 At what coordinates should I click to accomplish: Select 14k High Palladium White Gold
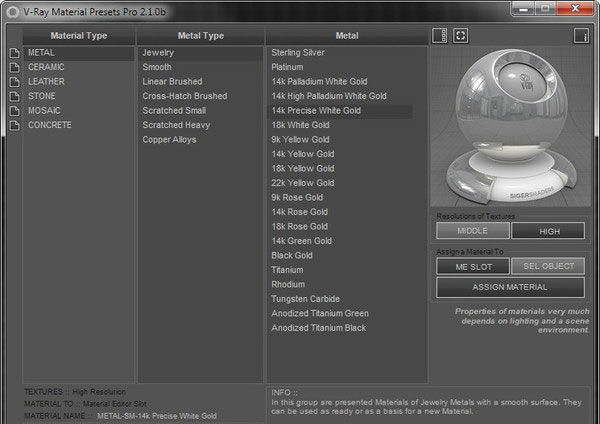(x=341, y=96)
